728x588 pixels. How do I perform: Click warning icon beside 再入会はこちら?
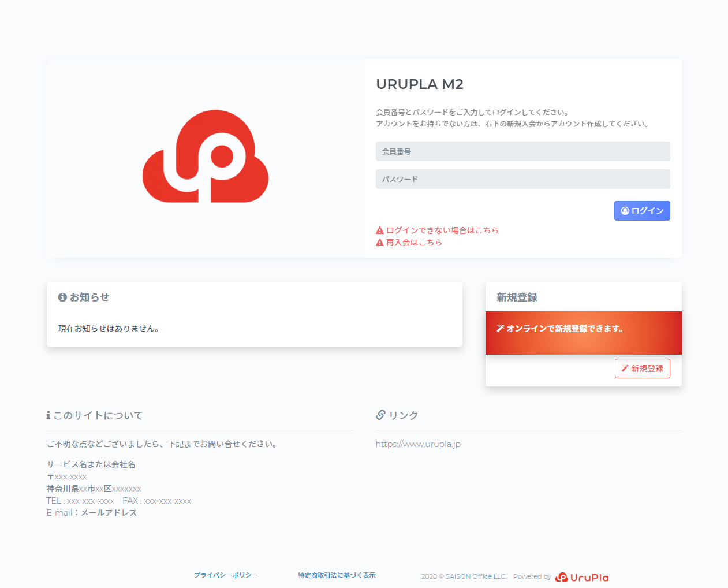pos(380,243)
